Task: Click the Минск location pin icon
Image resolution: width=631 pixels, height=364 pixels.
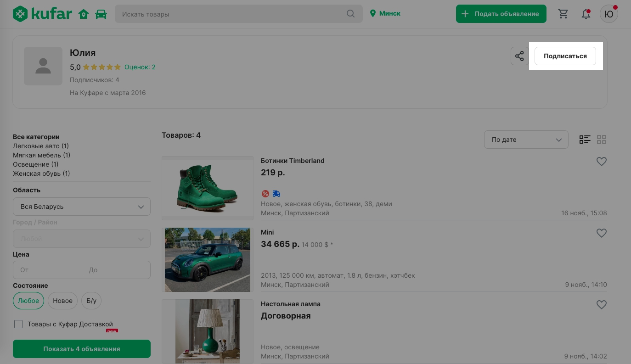Action: [x=373, y=14]
